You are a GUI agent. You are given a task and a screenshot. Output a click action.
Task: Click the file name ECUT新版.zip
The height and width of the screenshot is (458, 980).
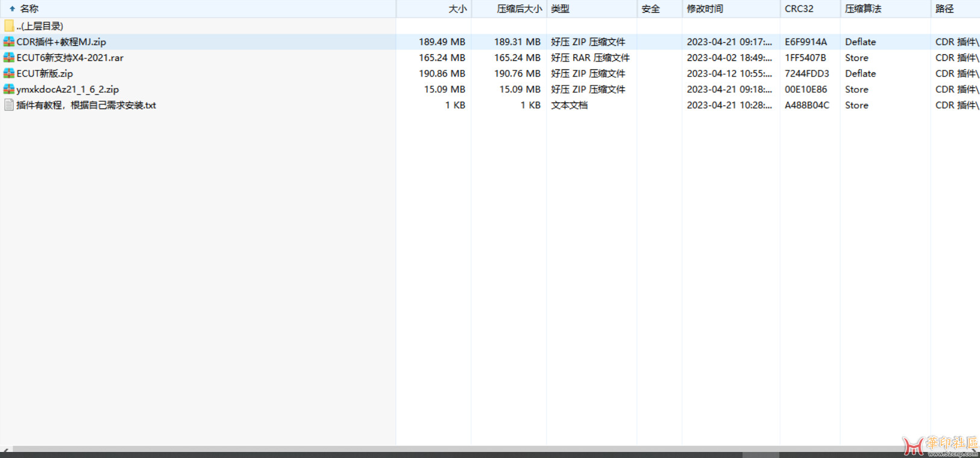(x=45, y=73)
